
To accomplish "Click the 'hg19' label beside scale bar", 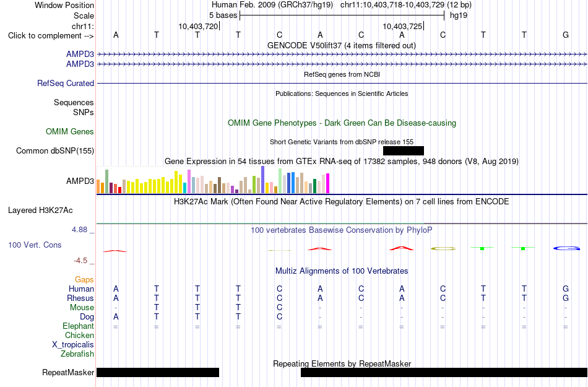I will [x=459, y=15].
